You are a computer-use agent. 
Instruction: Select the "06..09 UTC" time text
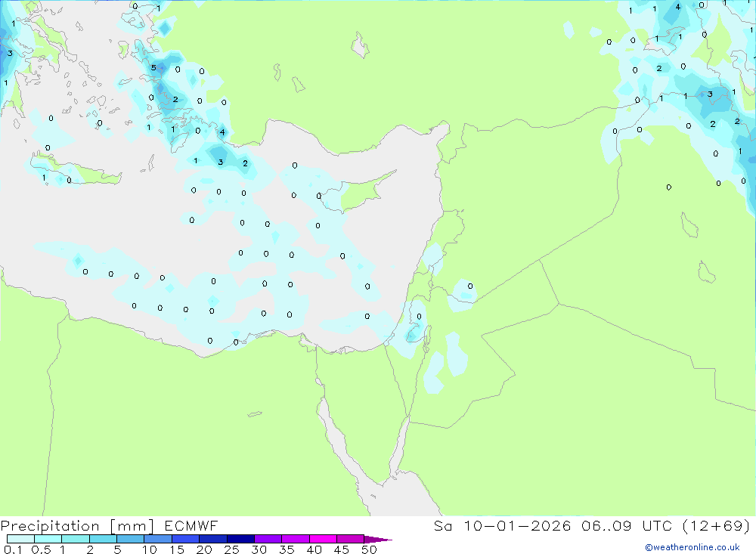click(x=626, y=525)
